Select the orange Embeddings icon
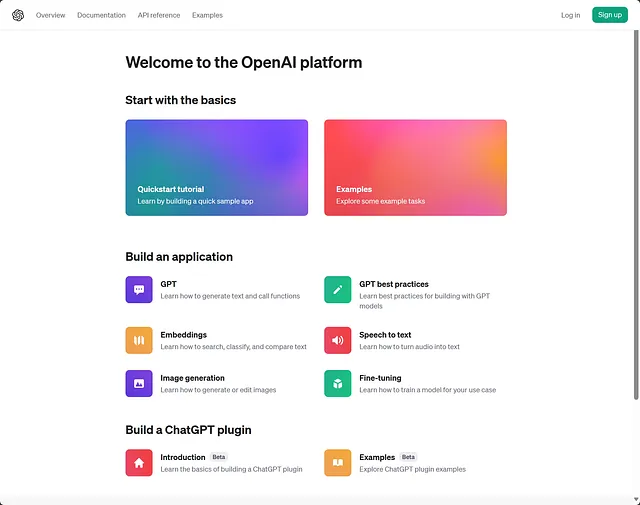This screenshot has height=505, width=640. coord(139,340)
